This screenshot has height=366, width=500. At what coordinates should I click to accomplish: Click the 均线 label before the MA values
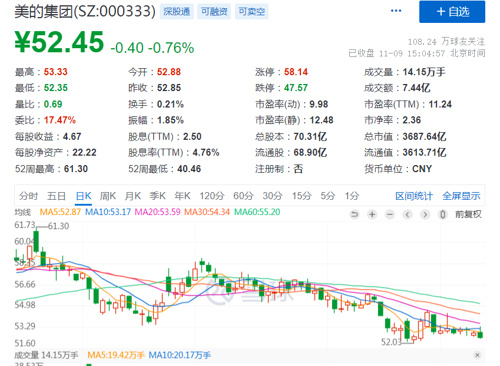[23, 212]
